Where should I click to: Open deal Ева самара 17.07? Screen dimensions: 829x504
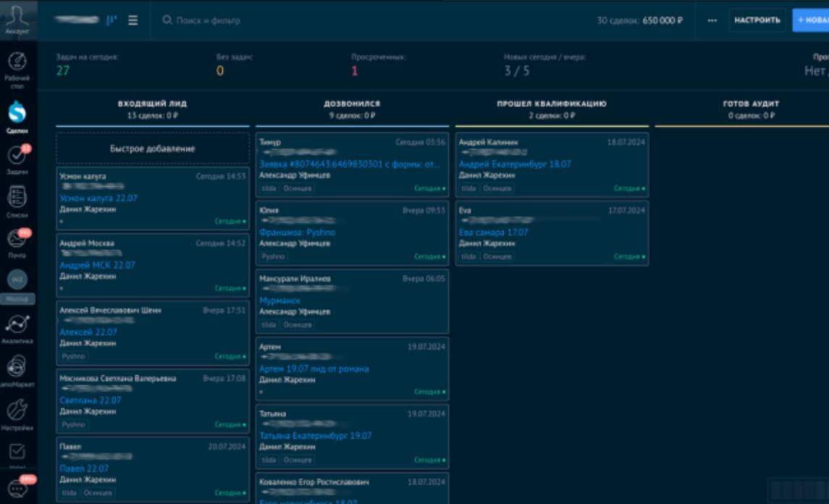point(493,232)
